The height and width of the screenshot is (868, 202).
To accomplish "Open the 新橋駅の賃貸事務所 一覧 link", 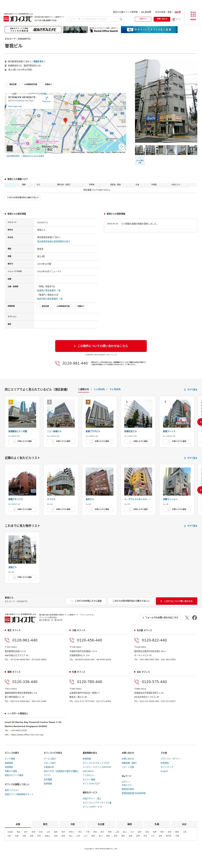I will 49,290.
